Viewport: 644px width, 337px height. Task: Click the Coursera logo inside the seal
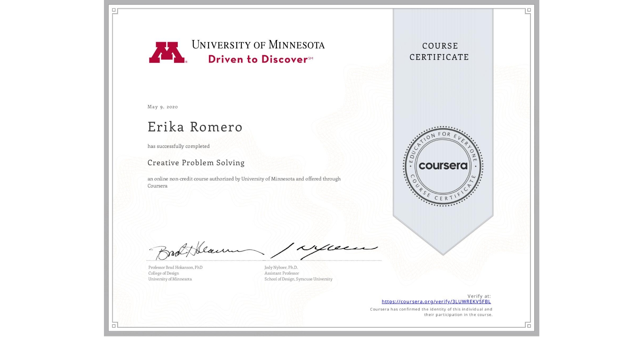coord(443,166)
